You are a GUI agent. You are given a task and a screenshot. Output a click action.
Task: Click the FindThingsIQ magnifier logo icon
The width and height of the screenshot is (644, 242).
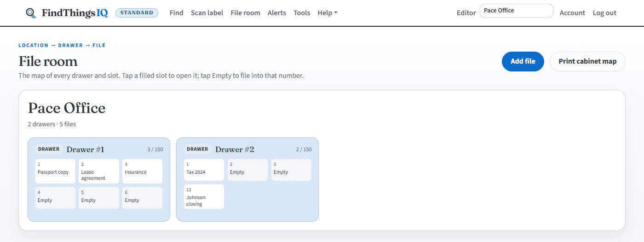(x=31, y=13)
